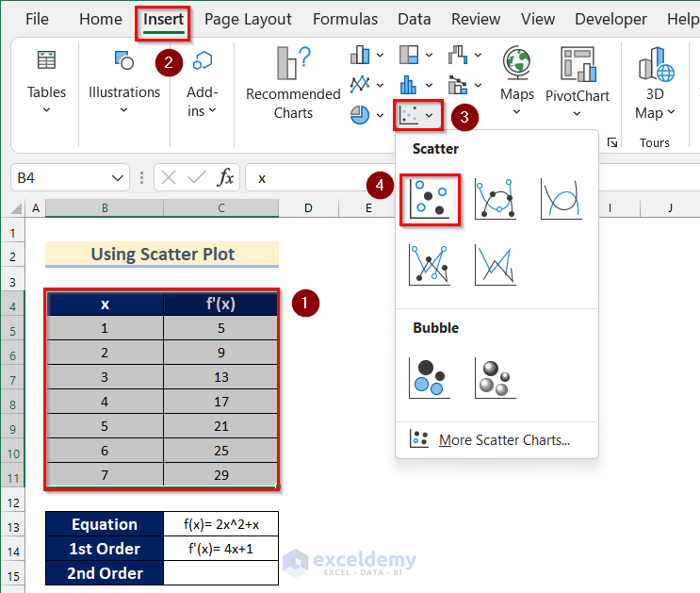Insert a column or bar chart icon
700x593 pixels.
click(x=360, y=55)
